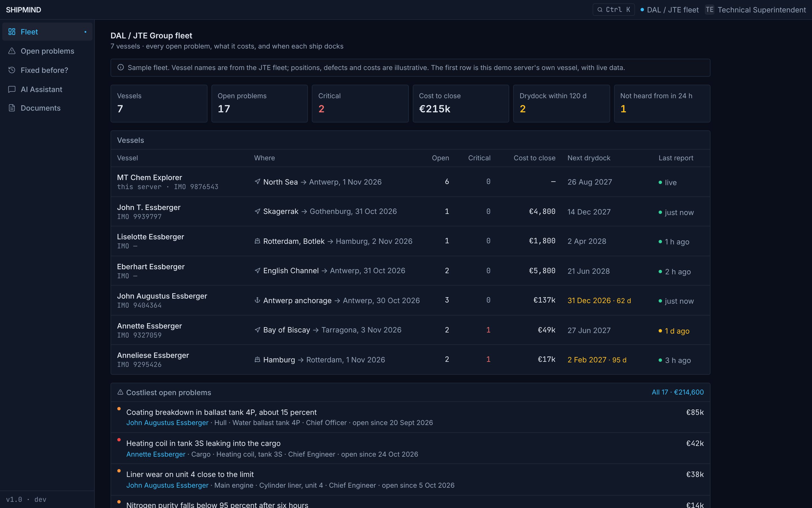Click the Cost to close €215k card
Viewport: 812px width, 508px height.
[461, 104]
